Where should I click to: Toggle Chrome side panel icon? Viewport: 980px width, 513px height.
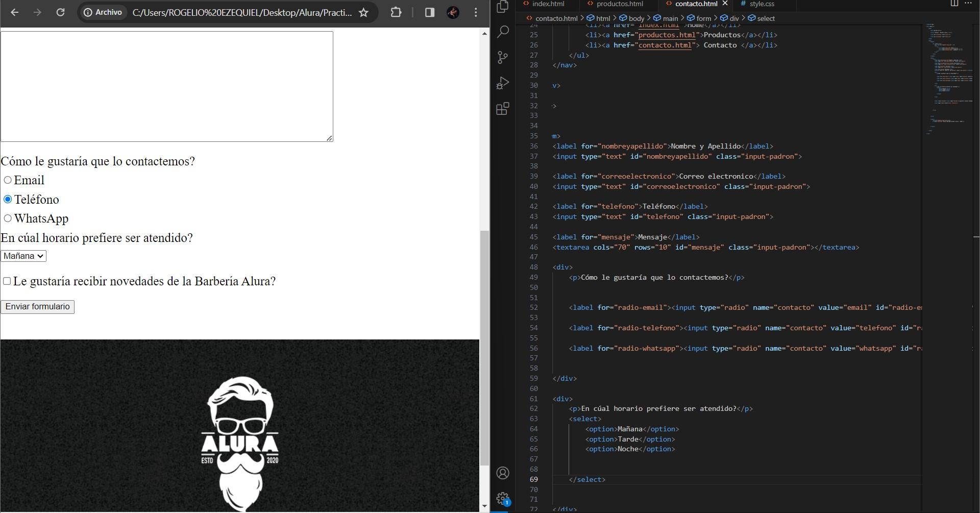430,12
